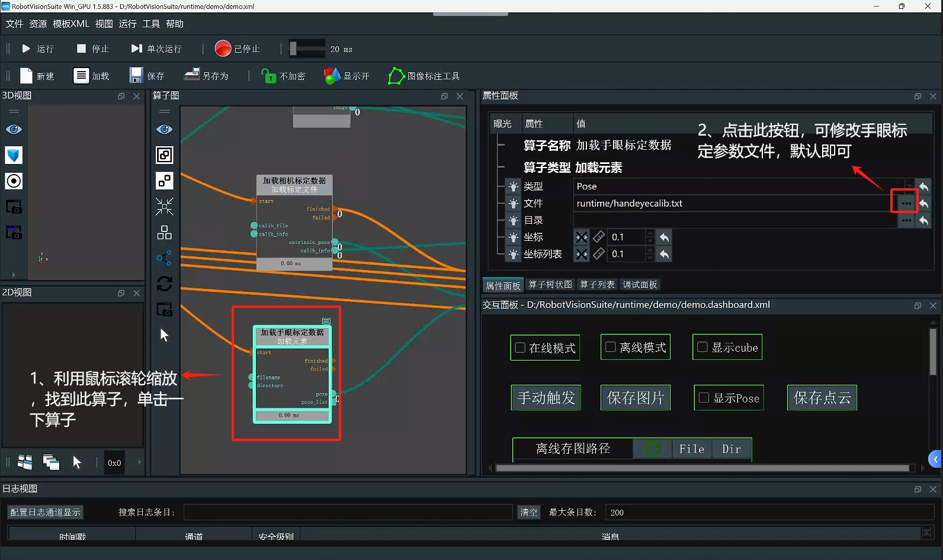Toggle the eye icon in 算子图 toolbar

coord(164,129)
